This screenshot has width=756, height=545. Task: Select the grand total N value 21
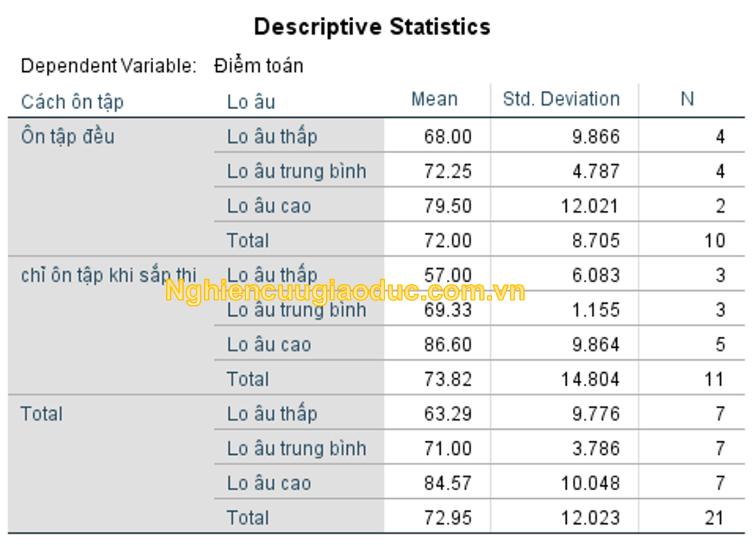coord(713,519)
